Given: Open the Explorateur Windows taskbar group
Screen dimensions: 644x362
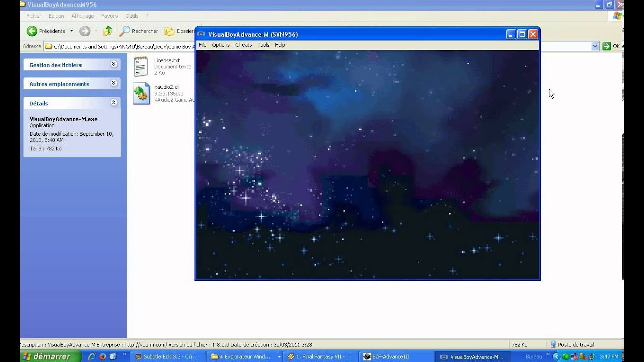Looking at the screenshot, I should click(x=245, y=357).
